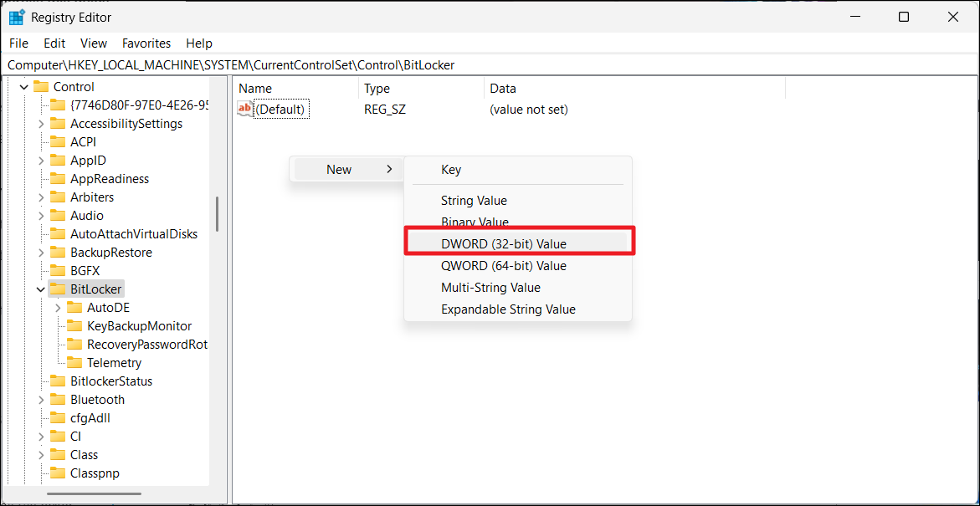Click the Telemetry folder icon
Viewport: 980px width, 506px height.
coord(74,363)
